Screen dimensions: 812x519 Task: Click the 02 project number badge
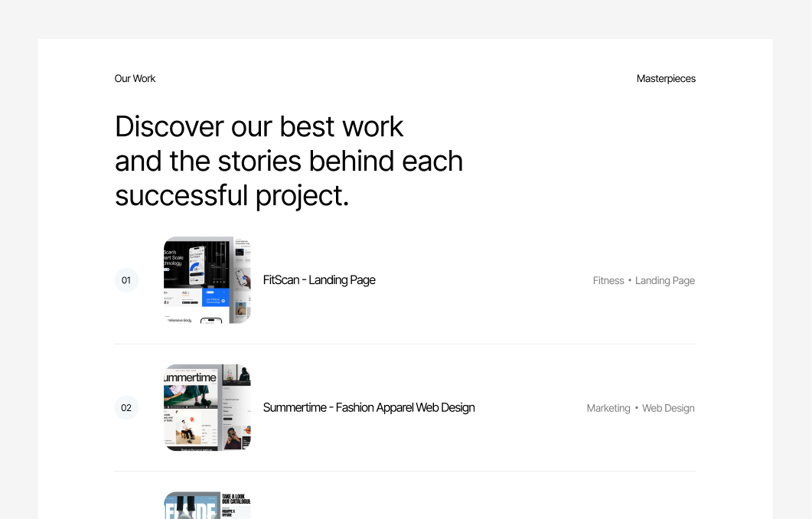coord(126,408)
